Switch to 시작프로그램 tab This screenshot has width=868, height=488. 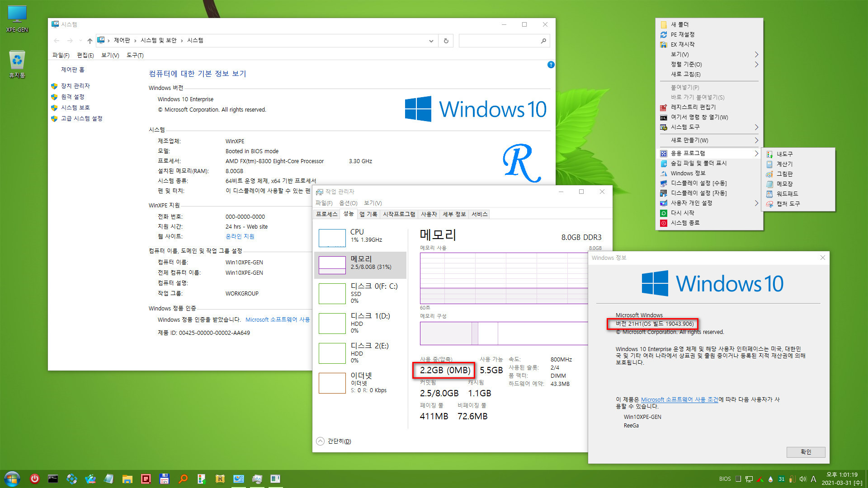tap(399, 214)
